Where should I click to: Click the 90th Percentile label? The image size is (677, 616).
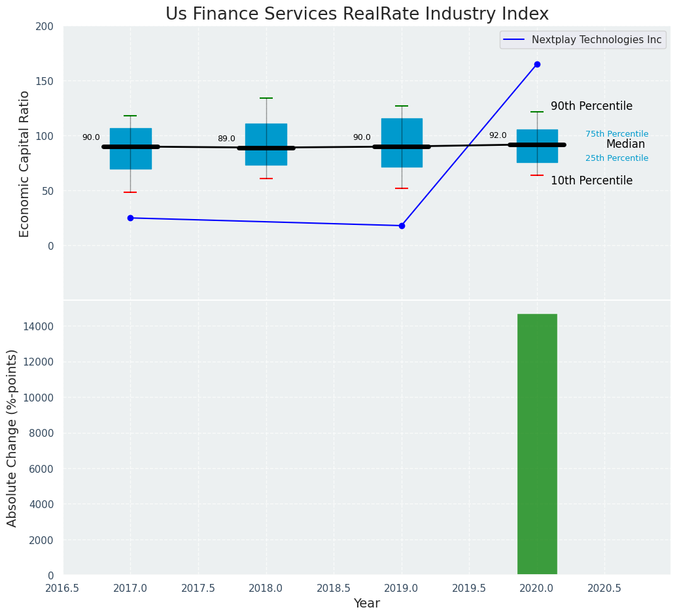pos(591,106)
